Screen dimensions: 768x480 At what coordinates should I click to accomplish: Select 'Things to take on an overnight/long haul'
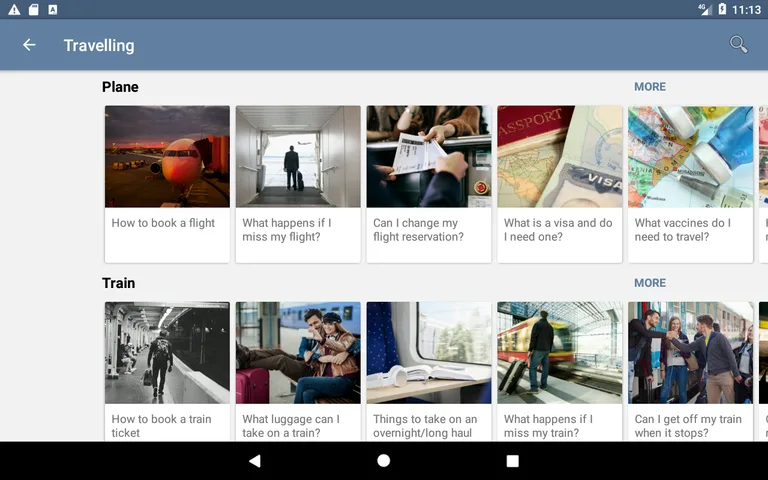coord(425,426)
